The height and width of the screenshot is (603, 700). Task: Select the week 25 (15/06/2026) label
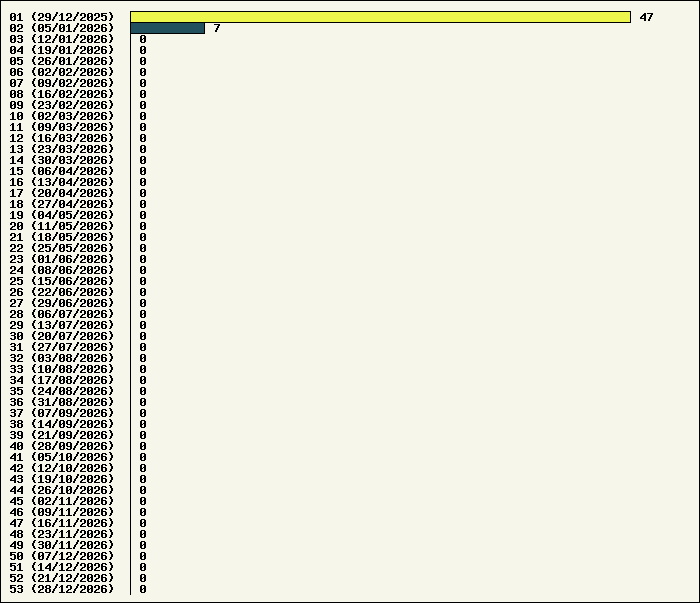(x=62, y=281)
